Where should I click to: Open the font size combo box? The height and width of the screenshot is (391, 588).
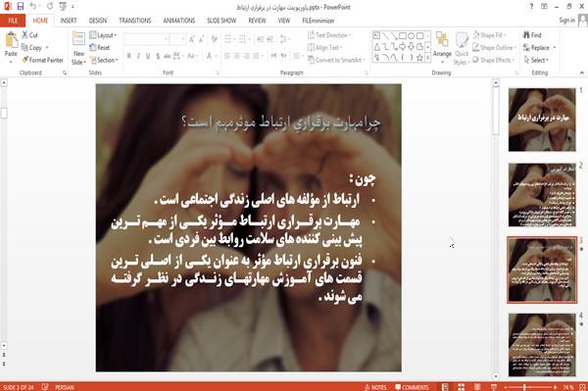(177, 39)
